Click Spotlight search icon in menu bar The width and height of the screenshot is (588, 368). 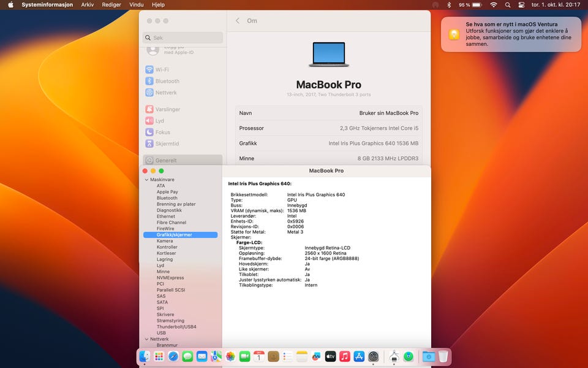click(507, 5)
